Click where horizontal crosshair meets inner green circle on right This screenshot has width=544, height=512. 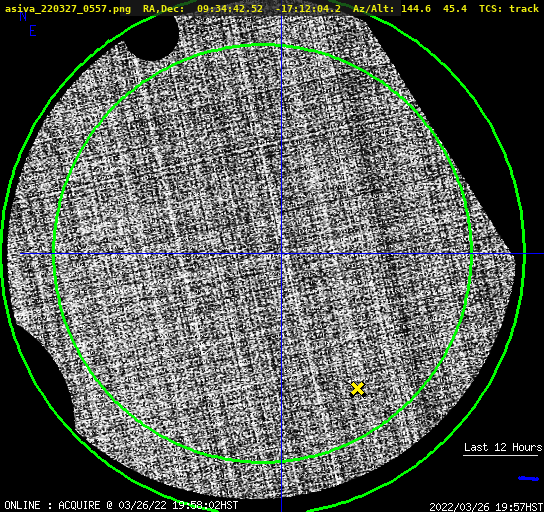[x=472, y=254]
